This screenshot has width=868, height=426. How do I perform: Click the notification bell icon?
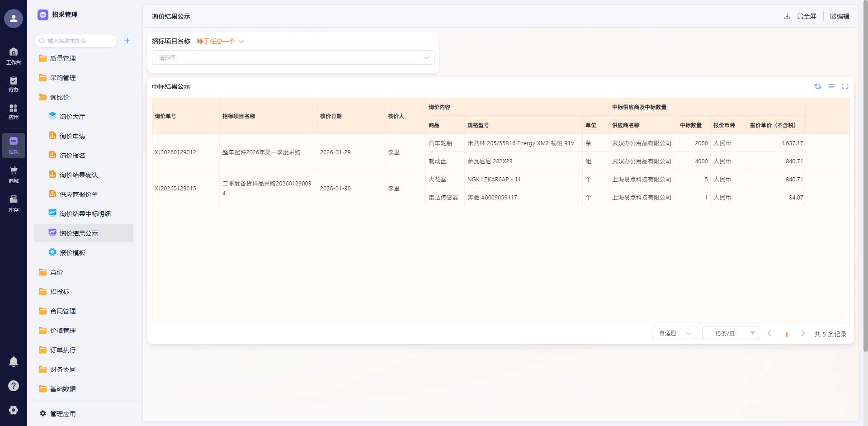14,362
